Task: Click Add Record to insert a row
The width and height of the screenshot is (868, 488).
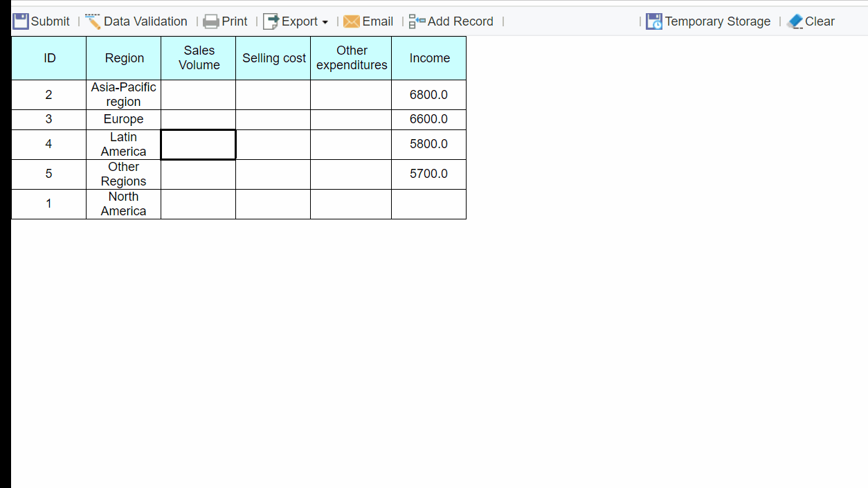Action: (x=459, y=21)
